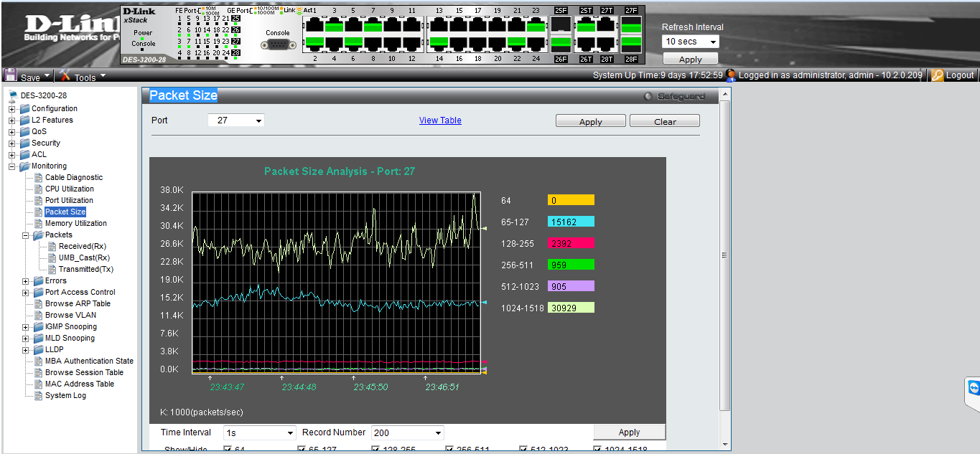
Task: Follow the View Table link
Action: click(440, 120)
